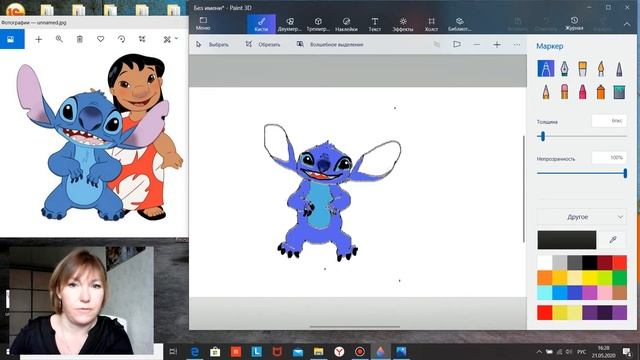Click the plus icon in Photos toolbar
Viewport: 640px width, 360px height.
38,39
